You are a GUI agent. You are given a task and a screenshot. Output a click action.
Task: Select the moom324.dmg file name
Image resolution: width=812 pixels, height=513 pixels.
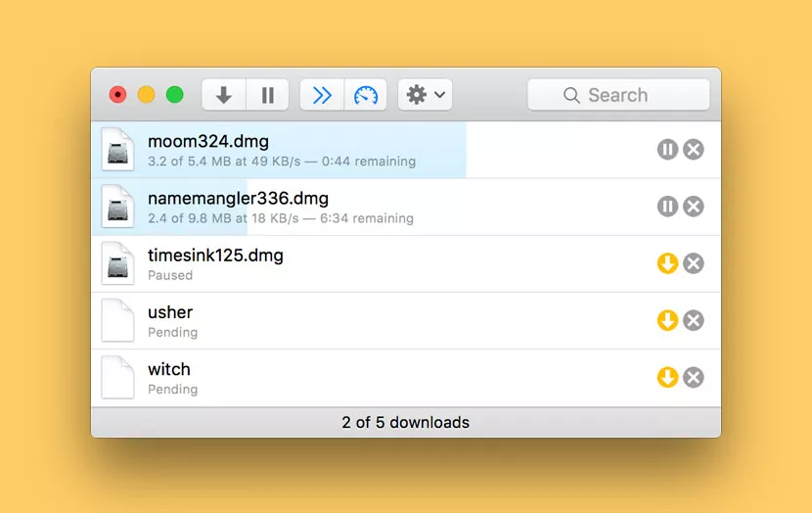208,141
